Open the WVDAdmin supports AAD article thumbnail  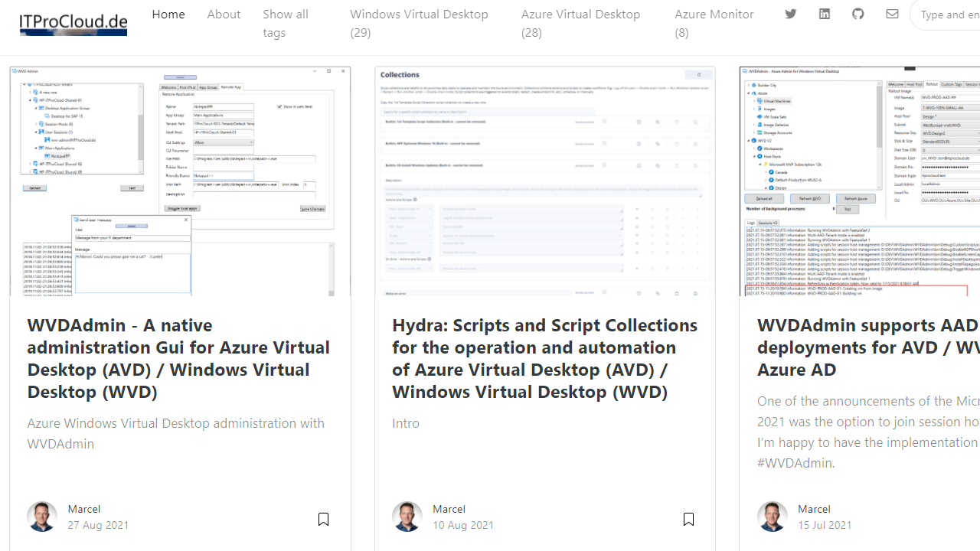(860, 181)
